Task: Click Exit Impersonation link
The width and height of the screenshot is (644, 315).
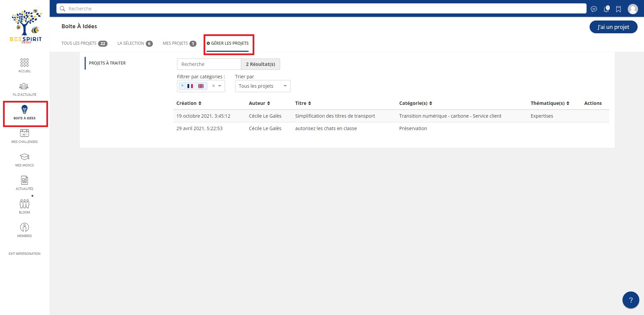Action: pyautogui.click(x=25, y=254)
